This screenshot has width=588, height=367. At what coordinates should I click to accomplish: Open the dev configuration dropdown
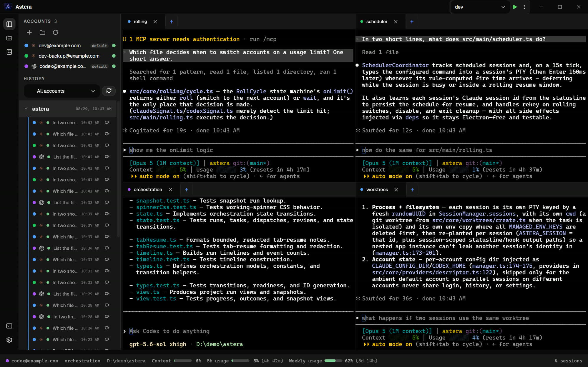click(480, 7)
